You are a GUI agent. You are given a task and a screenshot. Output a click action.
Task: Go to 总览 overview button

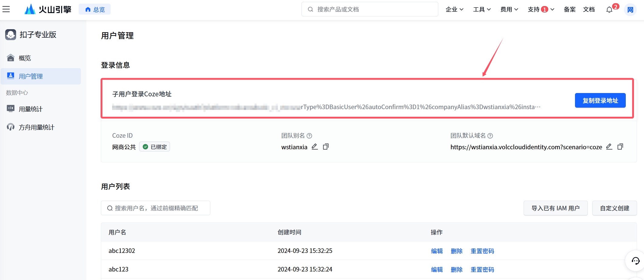pyautogui.click(x=95, y=9)
